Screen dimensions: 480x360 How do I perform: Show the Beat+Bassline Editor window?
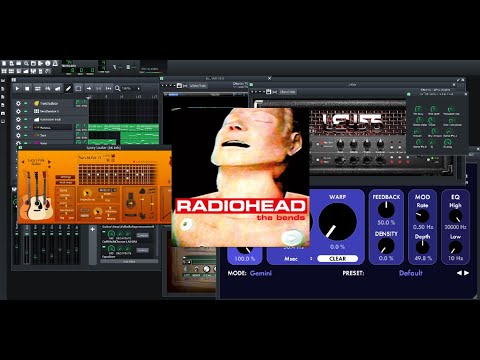point(11,71)
